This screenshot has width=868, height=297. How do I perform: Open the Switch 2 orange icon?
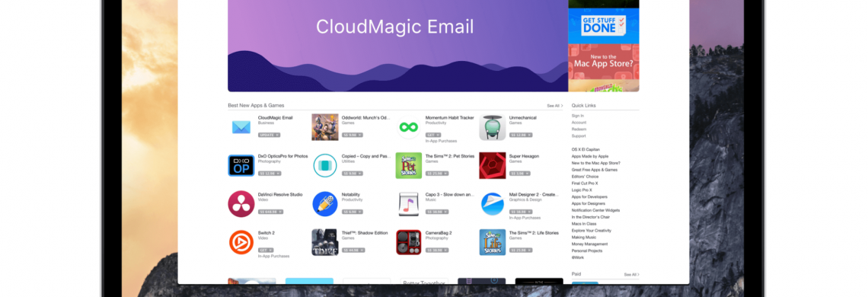pyautogui.click(x=241, y=242)
